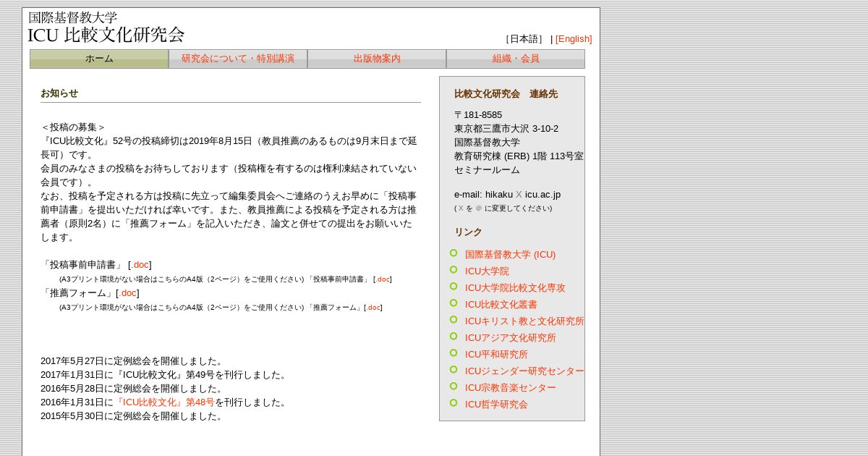Visit the ICU大学院比較文化専攻 link
868x456 pixels.
[515, 288]
